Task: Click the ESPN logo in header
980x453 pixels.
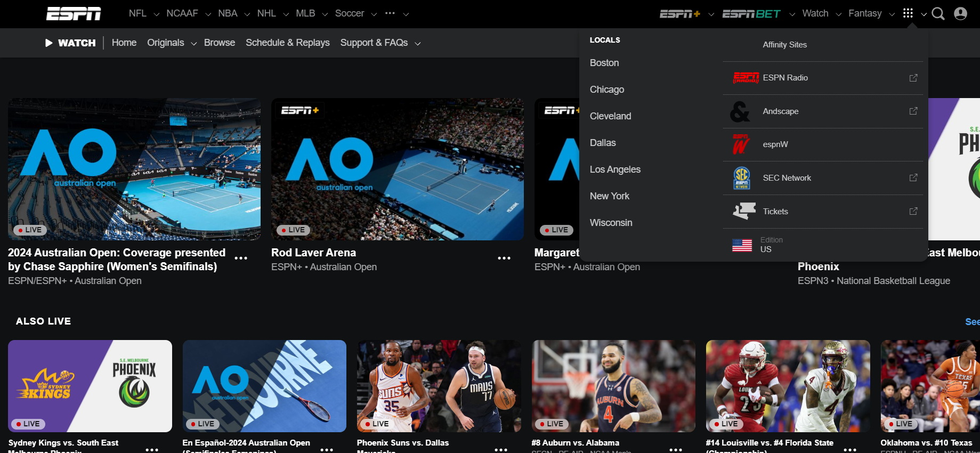Action: point(74,13)
